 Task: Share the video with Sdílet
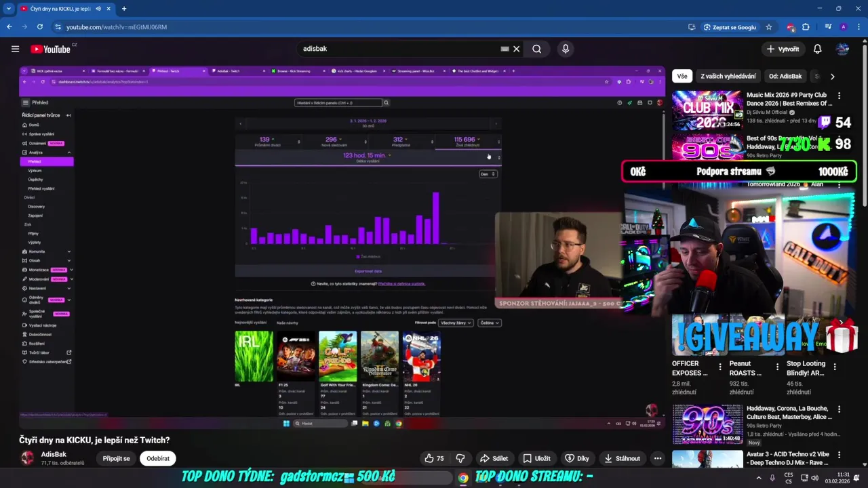tap(494, 458)
